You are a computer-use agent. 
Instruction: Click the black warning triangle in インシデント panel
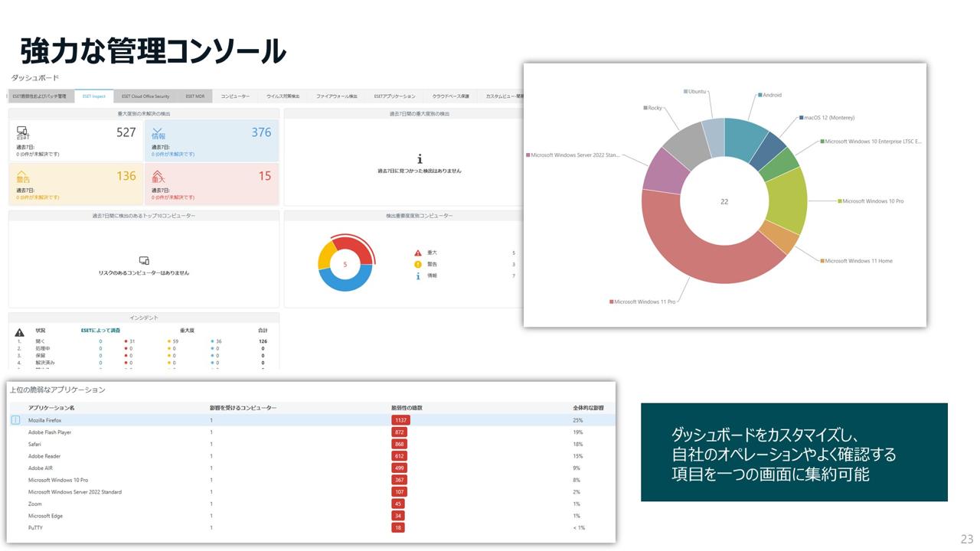20,333
